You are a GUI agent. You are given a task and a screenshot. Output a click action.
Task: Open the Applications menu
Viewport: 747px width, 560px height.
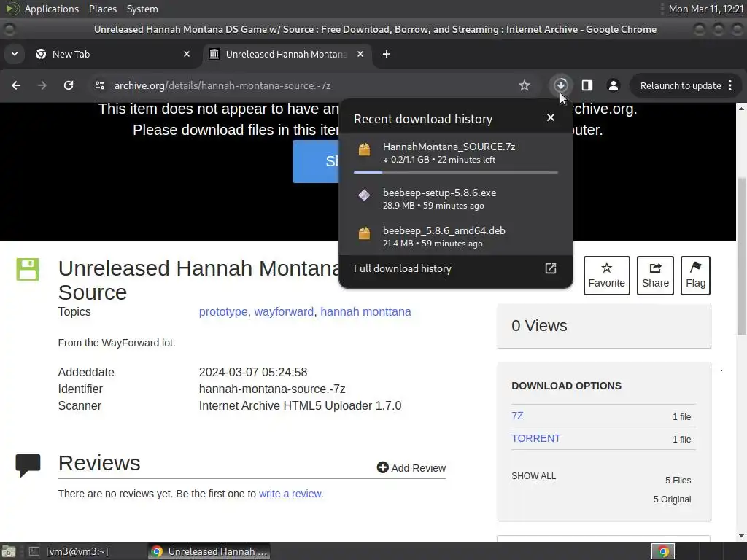point(52,9)
